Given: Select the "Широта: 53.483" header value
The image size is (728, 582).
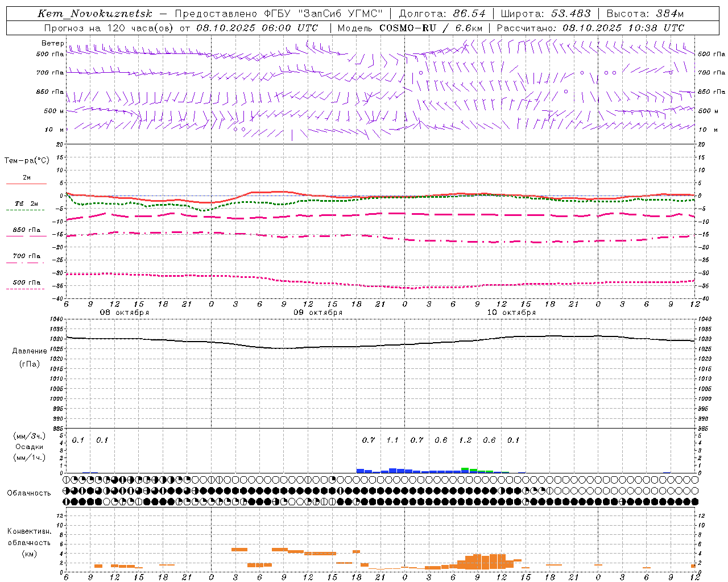Looking at the screenshot, I should 545,14.
